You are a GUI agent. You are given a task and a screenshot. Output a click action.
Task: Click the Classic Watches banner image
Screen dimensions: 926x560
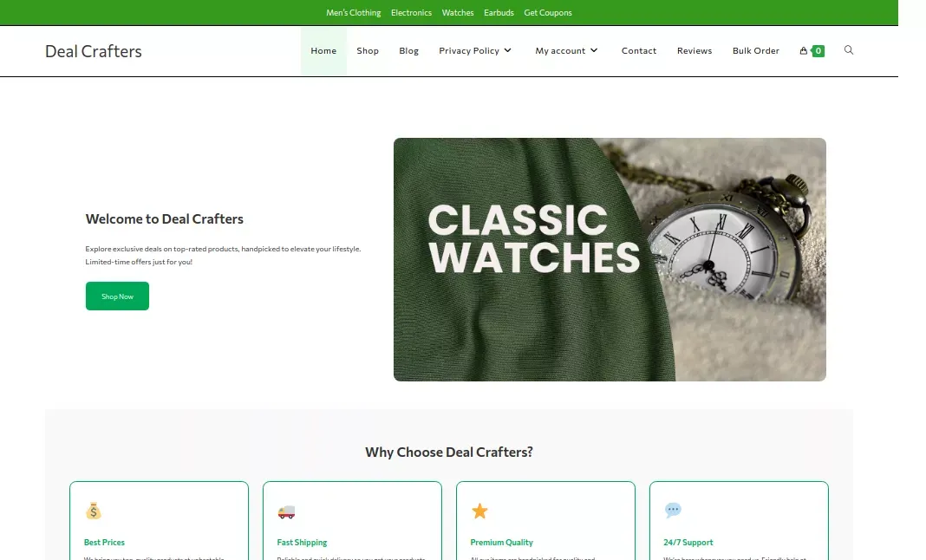click(x=610, y=259)
